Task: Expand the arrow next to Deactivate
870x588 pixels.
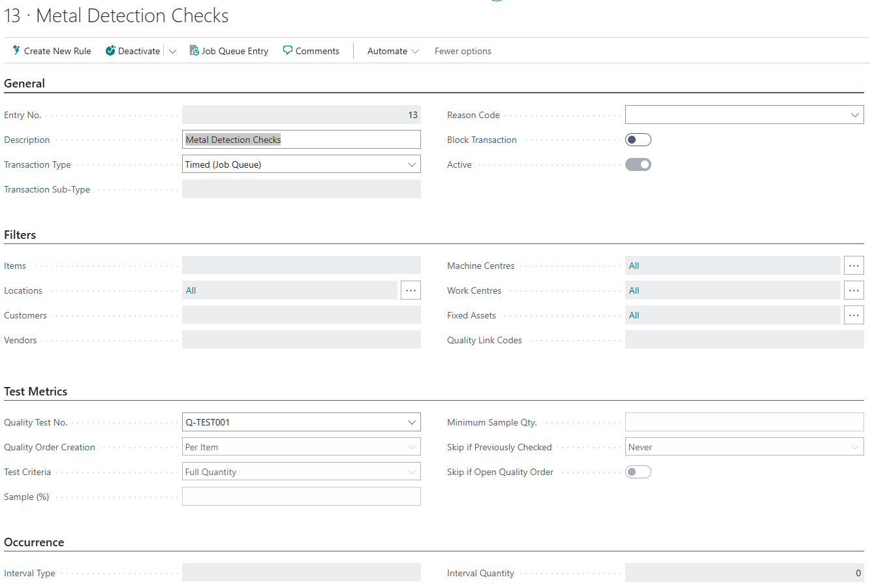Action: pos(172,51)
